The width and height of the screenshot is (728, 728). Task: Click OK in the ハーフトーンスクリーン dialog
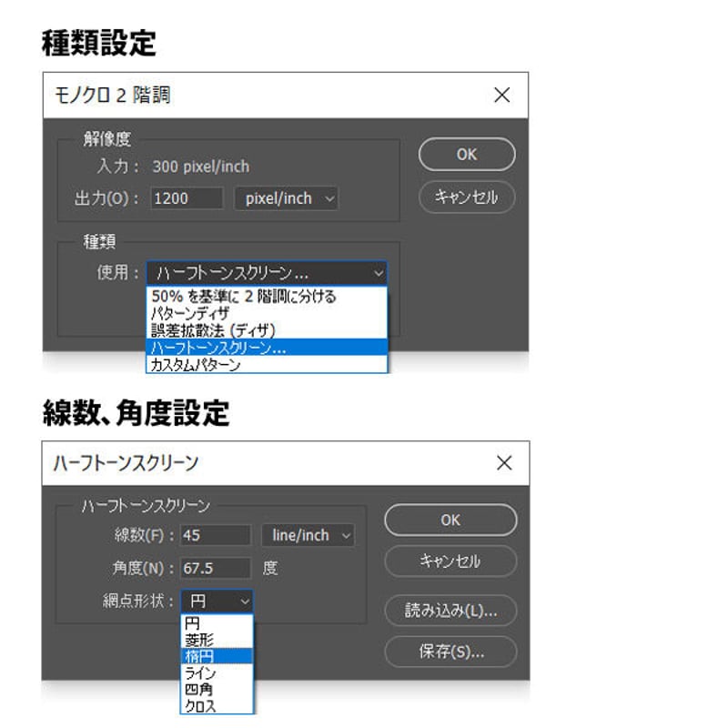(450, 520)
